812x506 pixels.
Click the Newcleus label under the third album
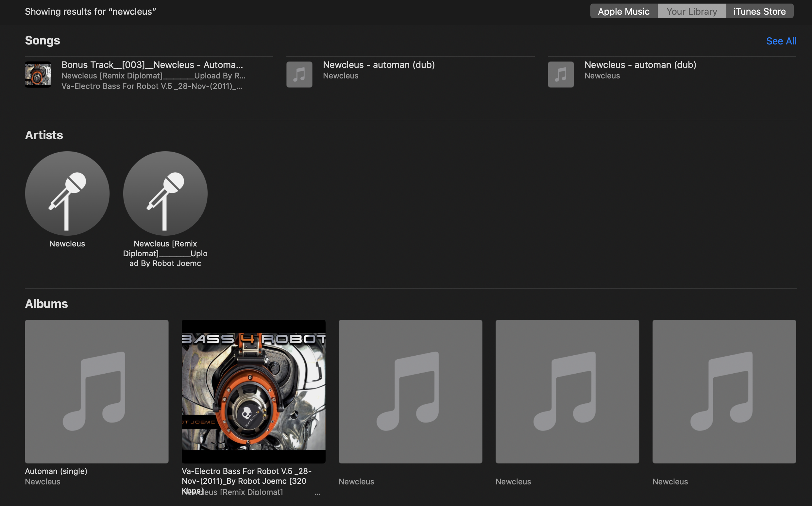(356, 481)
